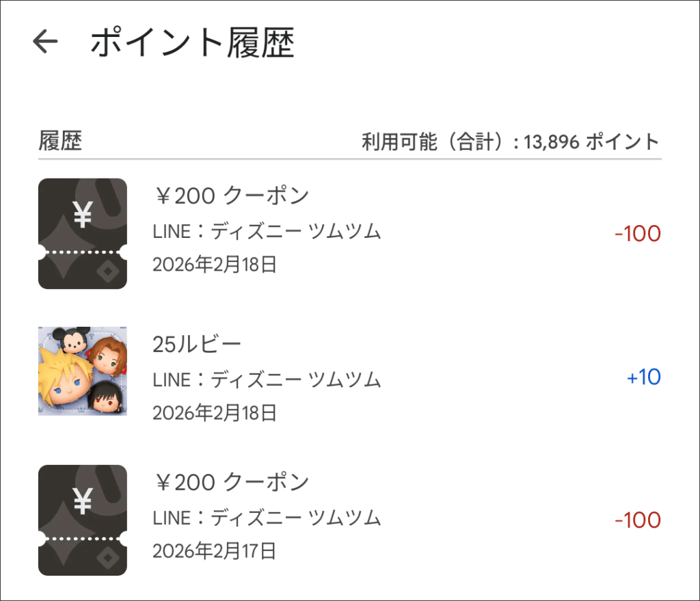Go back using the arrow icon
700x601 pixels.
pos(46,42)
